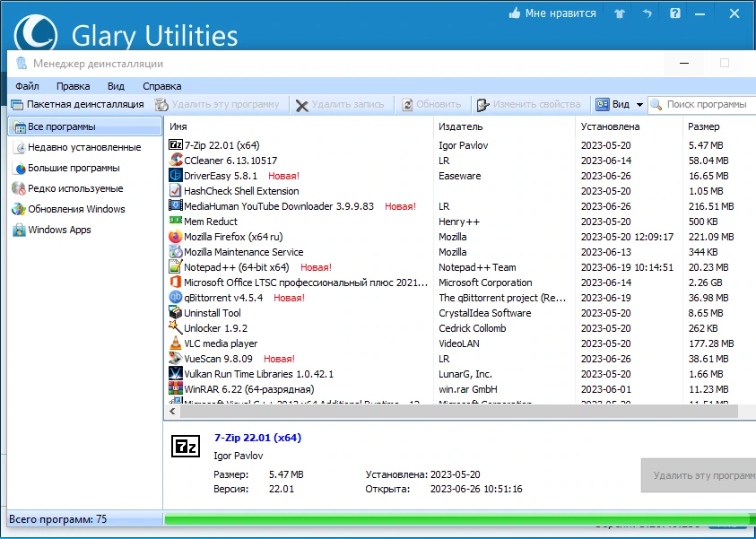Click the Glary Utilities moon logo
Image resolution: width=756 pixels, height=539 pixels.
click(x=36, y=33)
